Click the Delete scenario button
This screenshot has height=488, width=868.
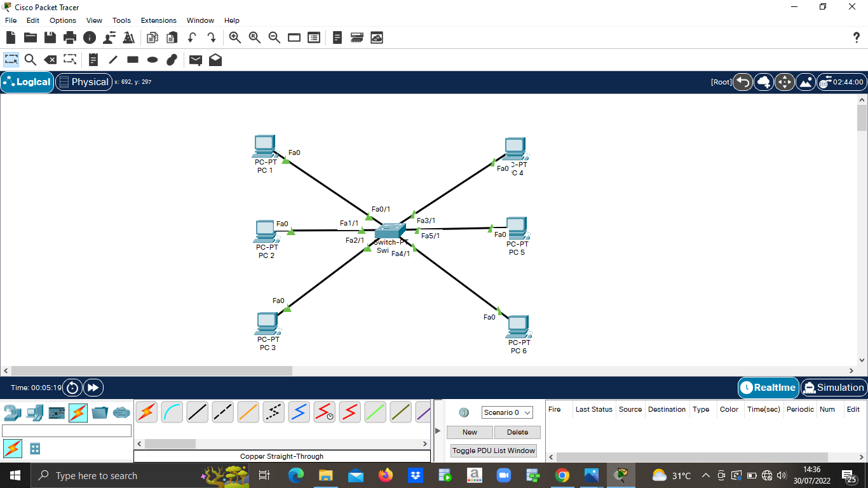517,432
